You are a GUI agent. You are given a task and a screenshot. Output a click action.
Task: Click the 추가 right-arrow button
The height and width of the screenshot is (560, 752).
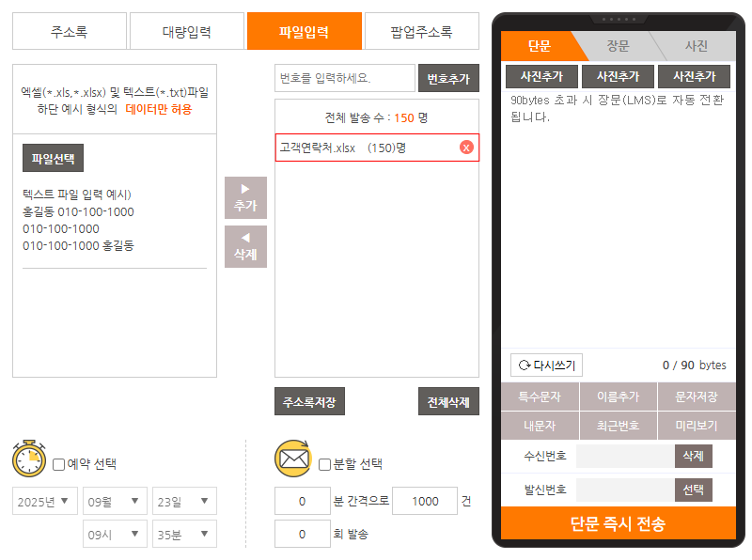point(245,197)
